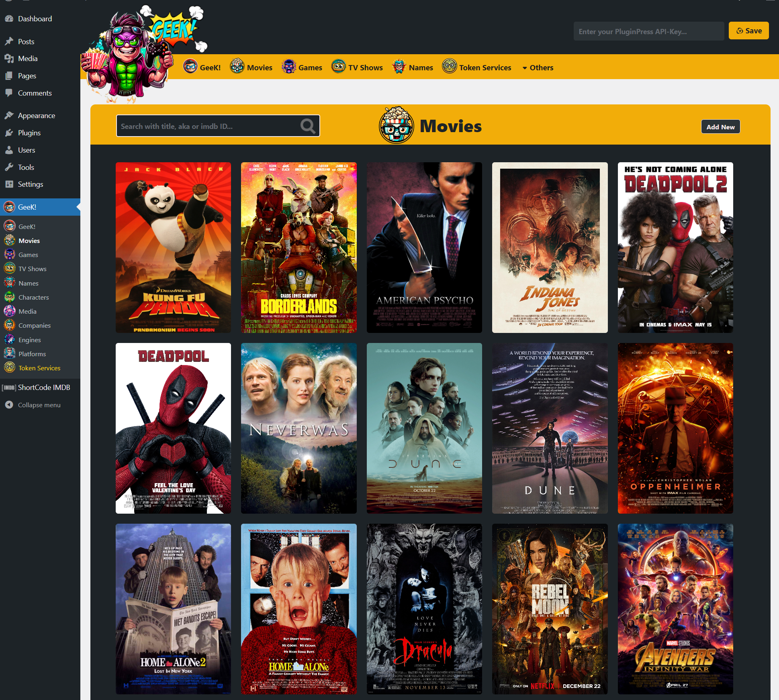The width and height of the screenshot is (779, 700).
Task: Select the Neverwas movie poster
Action: pos(299,428)
